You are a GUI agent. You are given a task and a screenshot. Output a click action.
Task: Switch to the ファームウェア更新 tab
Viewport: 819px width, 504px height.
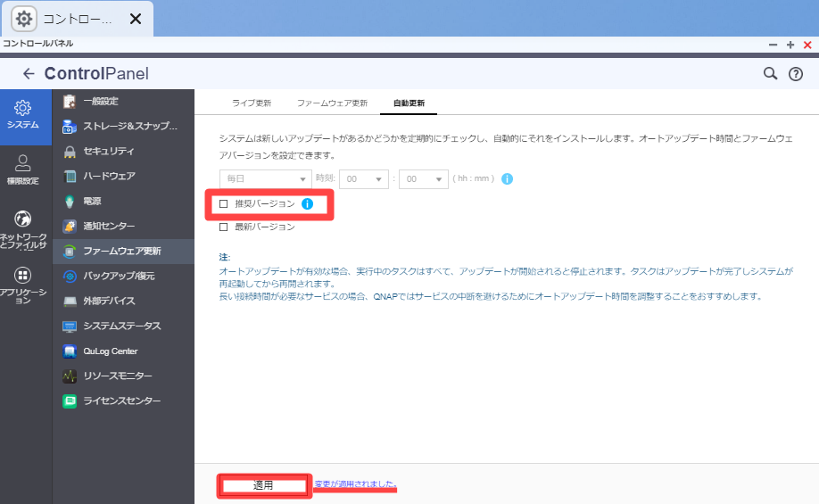pos(332,103)
